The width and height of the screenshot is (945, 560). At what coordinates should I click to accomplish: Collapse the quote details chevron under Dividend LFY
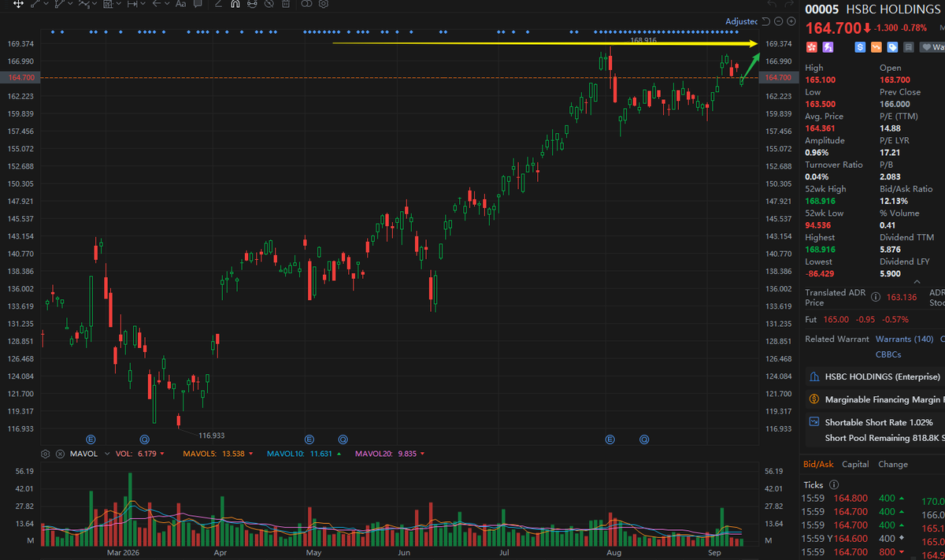(916, 280)
